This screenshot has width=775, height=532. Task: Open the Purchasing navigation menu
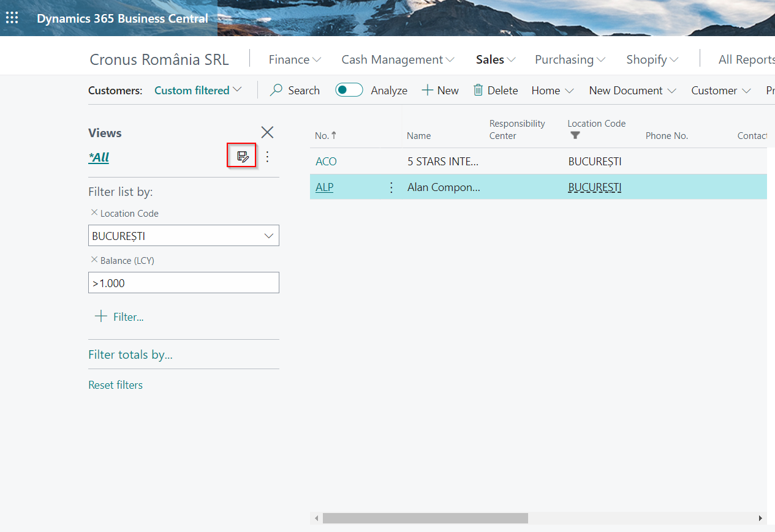pos(570,59)
